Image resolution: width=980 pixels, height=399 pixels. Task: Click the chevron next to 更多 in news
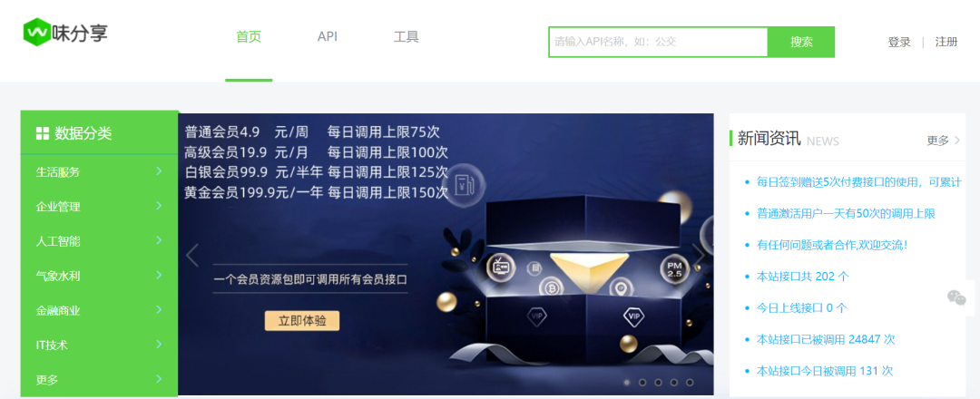(x=957, y=141)
